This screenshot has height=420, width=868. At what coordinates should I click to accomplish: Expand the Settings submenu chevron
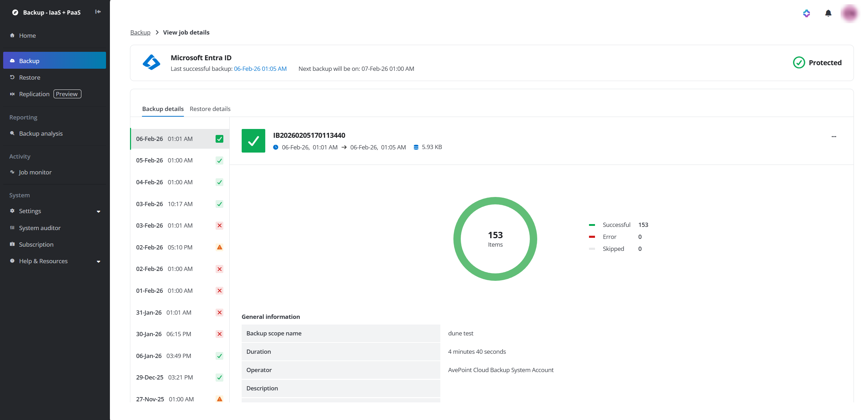(x=99, y=211)
